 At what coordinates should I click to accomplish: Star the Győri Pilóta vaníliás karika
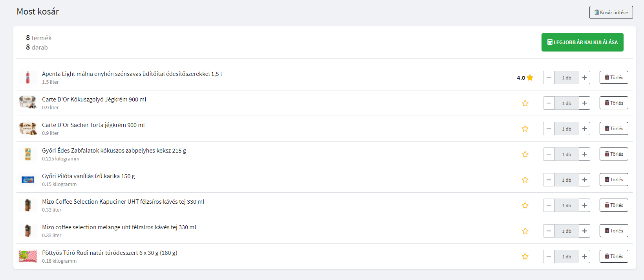(x=525, y=180)
